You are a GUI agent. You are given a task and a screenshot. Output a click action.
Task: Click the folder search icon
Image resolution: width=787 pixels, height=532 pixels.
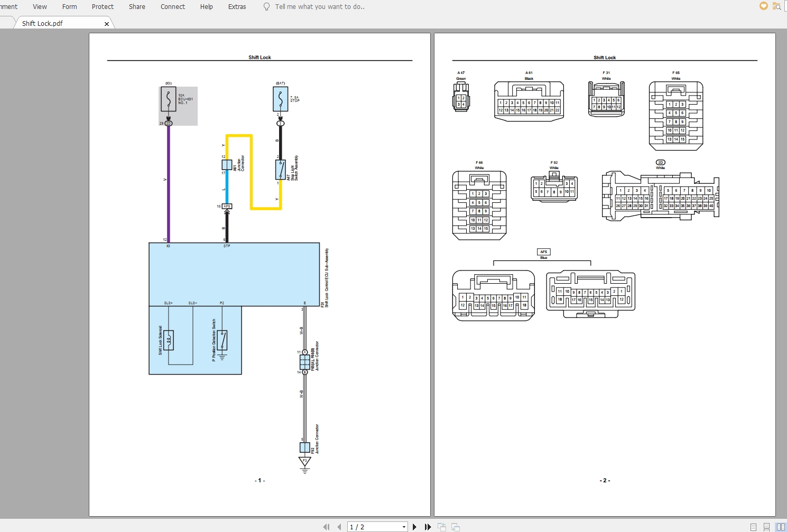[776, 6]
